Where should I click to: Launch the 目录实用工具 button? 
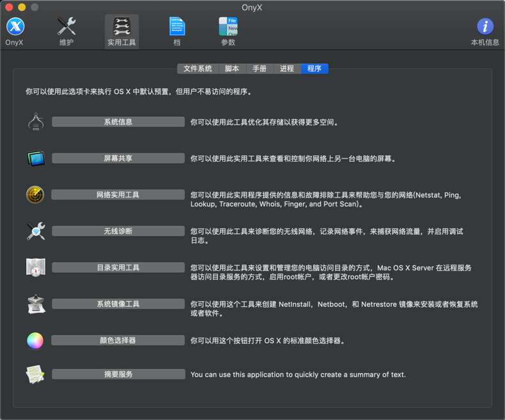pos(118,267)
